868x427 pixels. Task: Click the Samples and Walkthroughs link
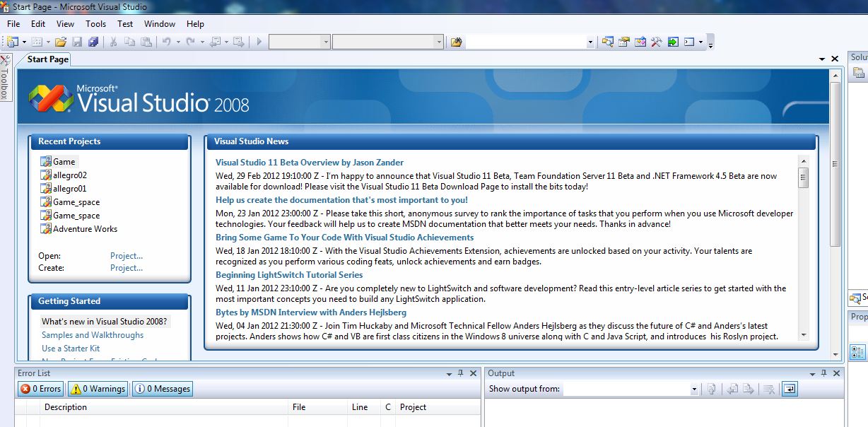point(93,335)
